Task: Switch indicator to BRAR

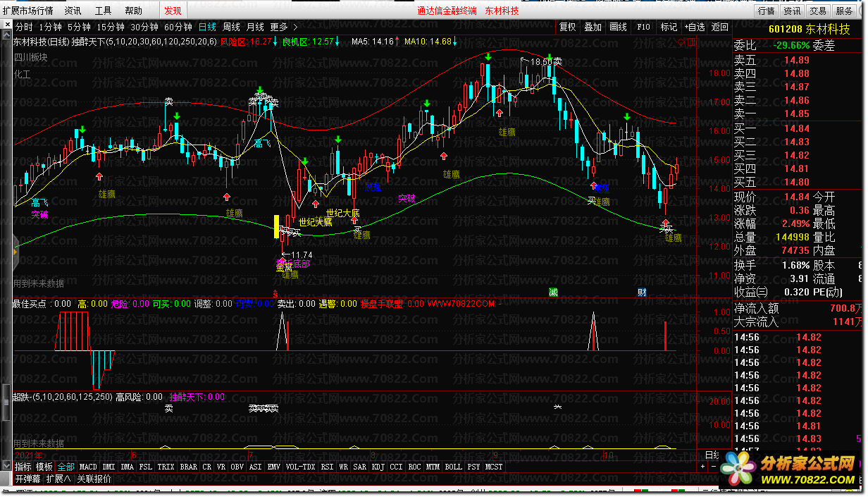Action: 188,467
